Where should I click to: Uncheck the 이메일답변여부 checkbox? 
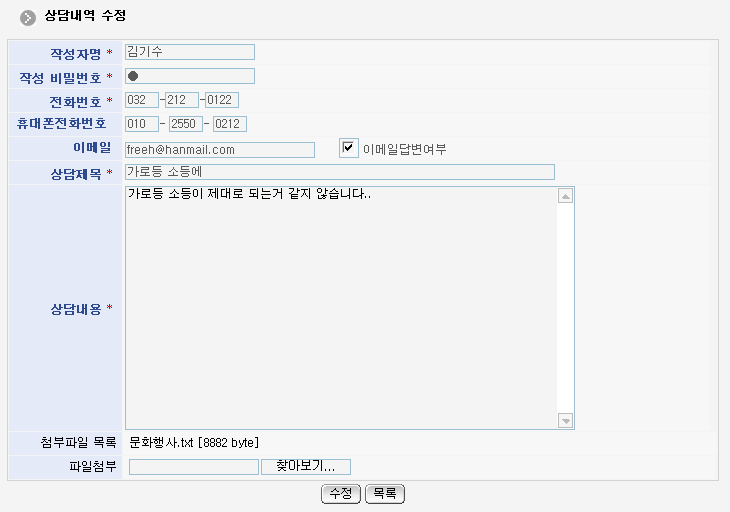(x=348, y=148)
